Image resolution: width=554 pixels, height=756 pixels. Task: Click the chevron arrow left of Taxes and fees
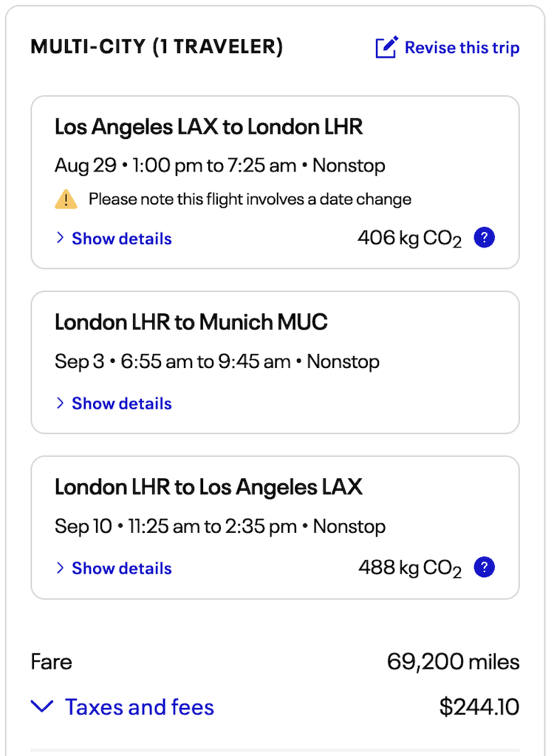point(42,707)
